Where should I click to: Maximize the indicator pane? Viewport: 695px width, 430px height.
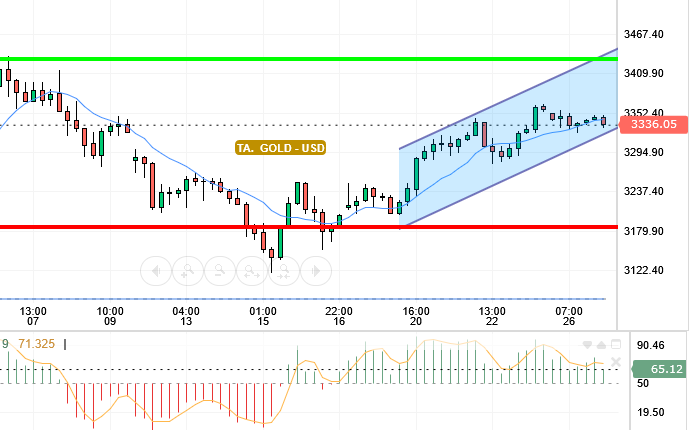coord(616,344)
